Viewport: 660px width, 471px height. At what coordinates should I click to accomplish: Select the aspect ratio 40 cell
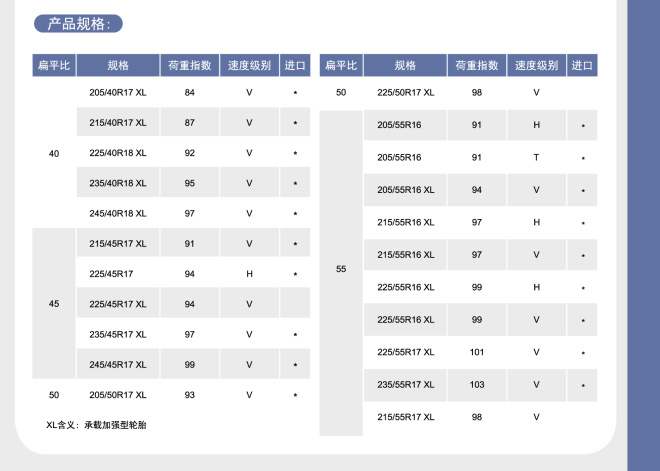(x=54, y=154)
